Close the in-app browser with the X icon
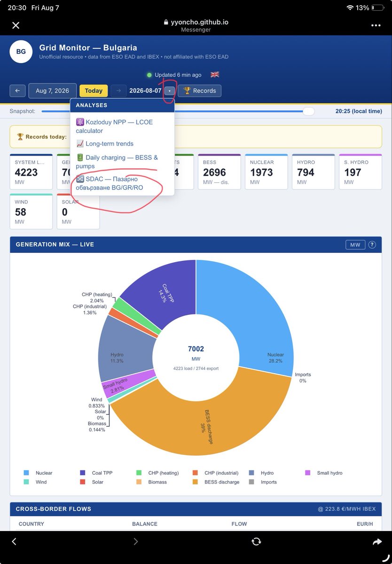Image resolution: width=392 pixels, height=564 pixels. (x=16, y=25)
